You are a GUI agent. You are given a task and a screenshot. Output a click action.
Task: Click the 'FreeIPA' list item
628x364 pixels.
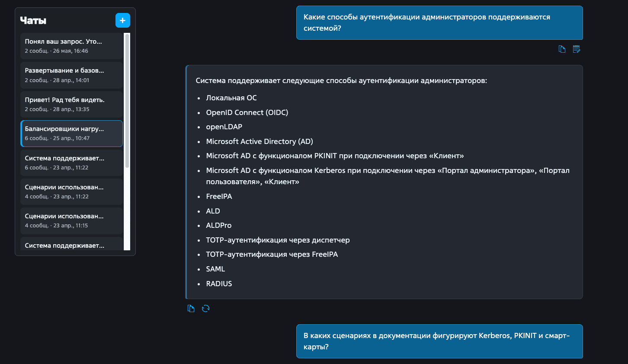pos(219,196)
